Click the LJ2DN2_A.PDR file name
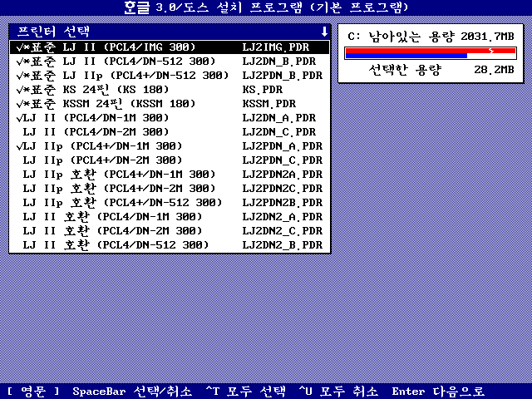 pos(283,216)
